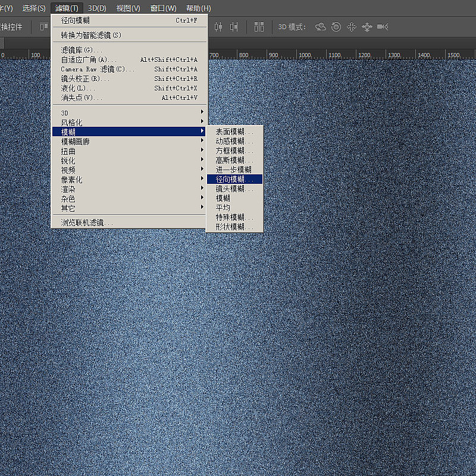The width and height of the screenshot is (476, 476).
Task: Open 镜头校正(R)... filter
Action: pyautogui.click(x=129, y=79)
